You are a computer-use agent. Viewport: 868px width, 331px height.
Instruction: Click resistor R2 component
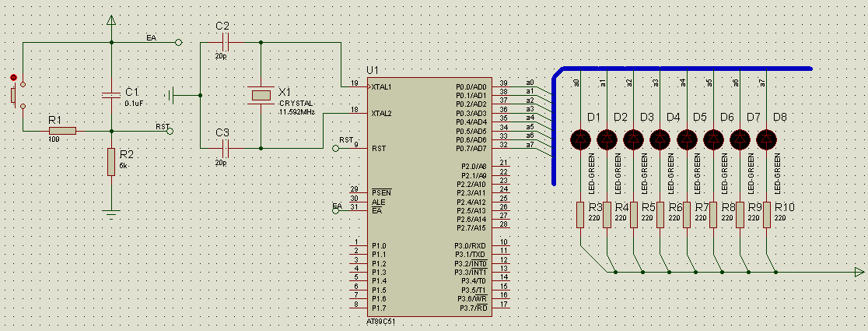point(112,162)
